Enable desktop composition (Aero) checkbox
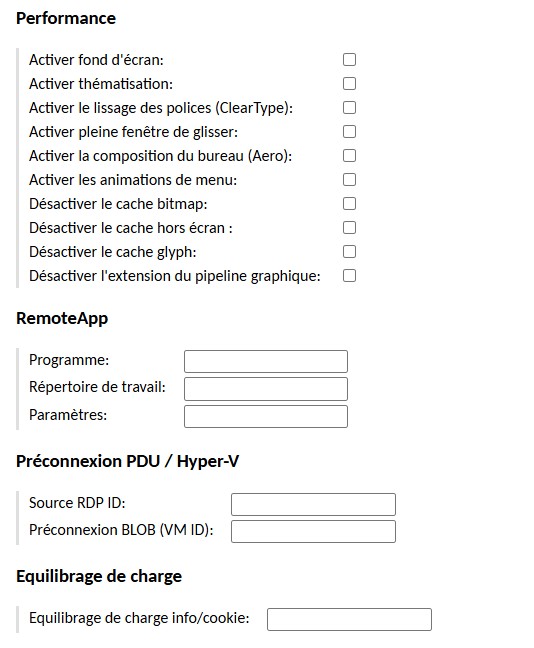The width and height of the screenshot is (534, 648). (349, 155)
